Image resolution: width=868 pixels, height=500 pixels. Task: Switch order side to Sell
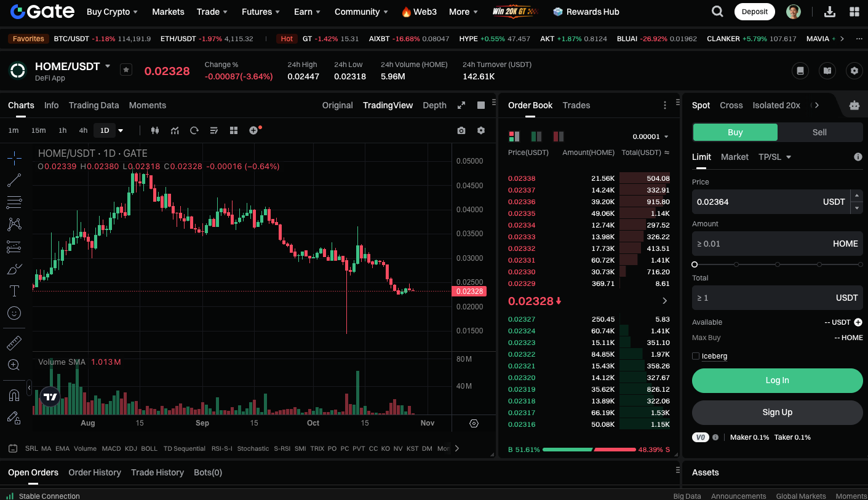click(x=819, y=132)
